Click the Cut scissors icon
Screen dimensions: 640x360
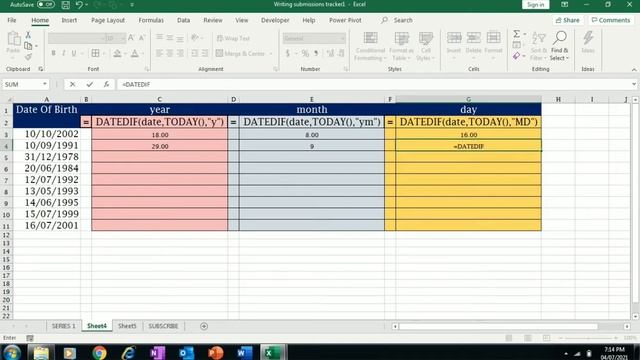tap(28, 35)
